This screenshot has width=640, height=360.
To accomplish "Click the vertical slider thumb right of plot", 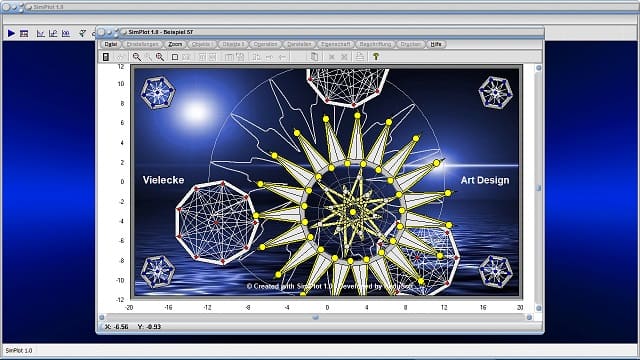I will (538, 188).
